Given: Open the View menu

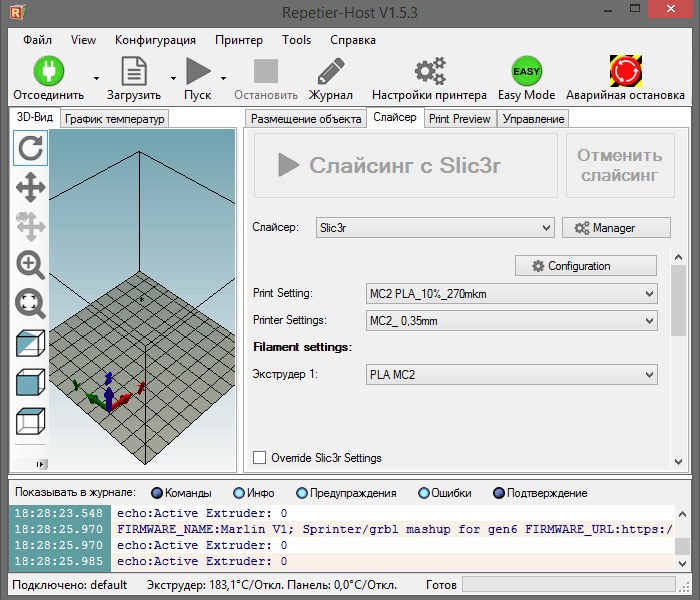Looking at the screenshot, I should (83, 40).
